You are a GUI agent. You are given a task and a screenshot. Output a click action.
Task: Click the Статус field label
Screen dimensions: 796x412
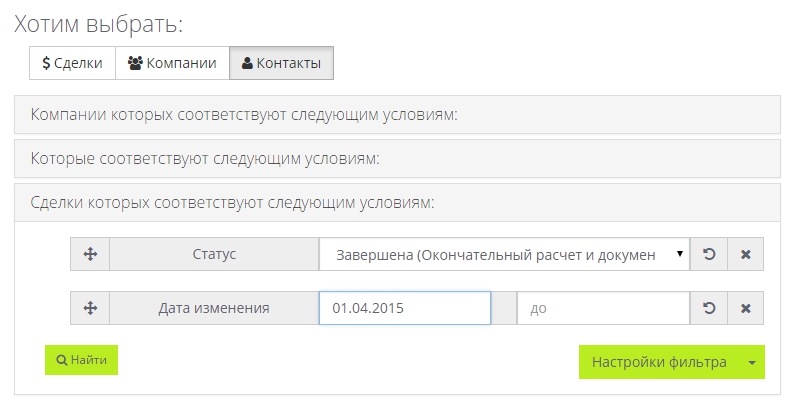[214, 254]
